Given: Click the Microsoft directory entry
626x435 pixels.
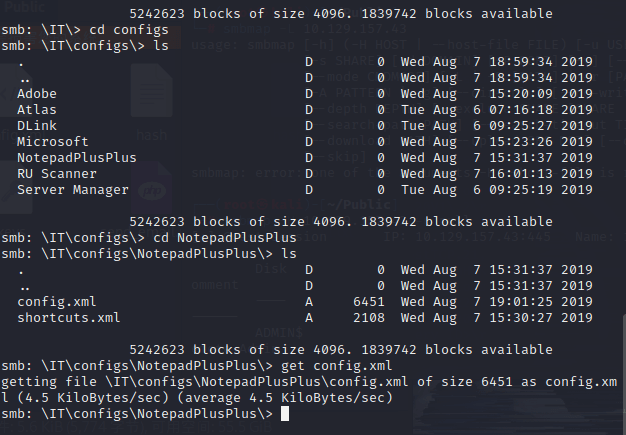Looking at the screenshot, I should [52, 142].
